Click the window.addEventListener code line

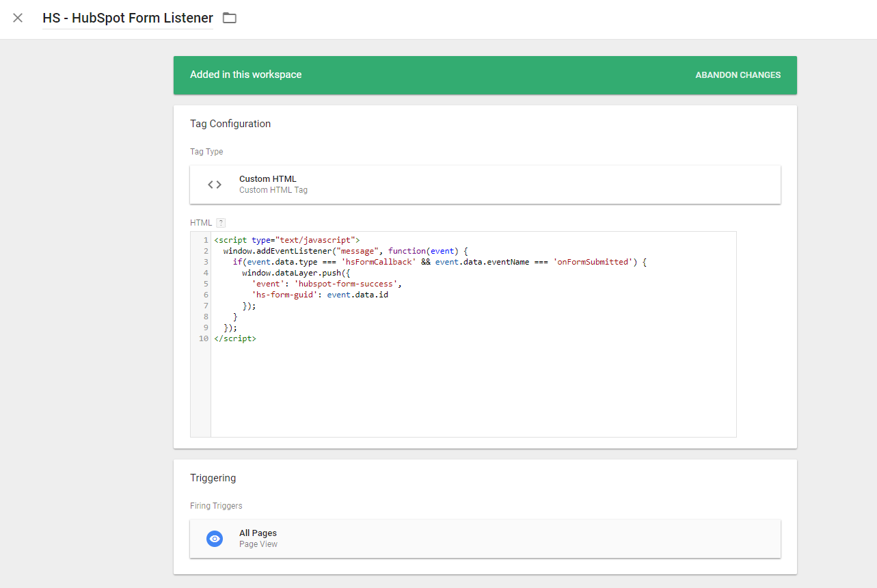point(345,251)
